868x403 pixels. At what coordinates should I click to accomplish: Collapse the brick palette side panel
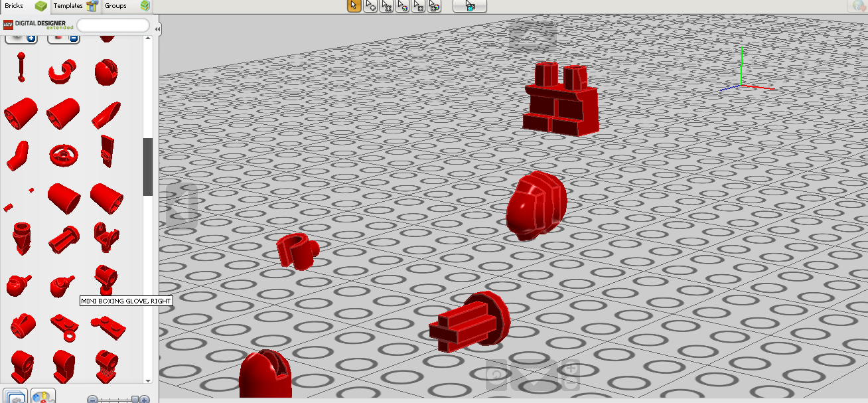click(x=157, y=29)
